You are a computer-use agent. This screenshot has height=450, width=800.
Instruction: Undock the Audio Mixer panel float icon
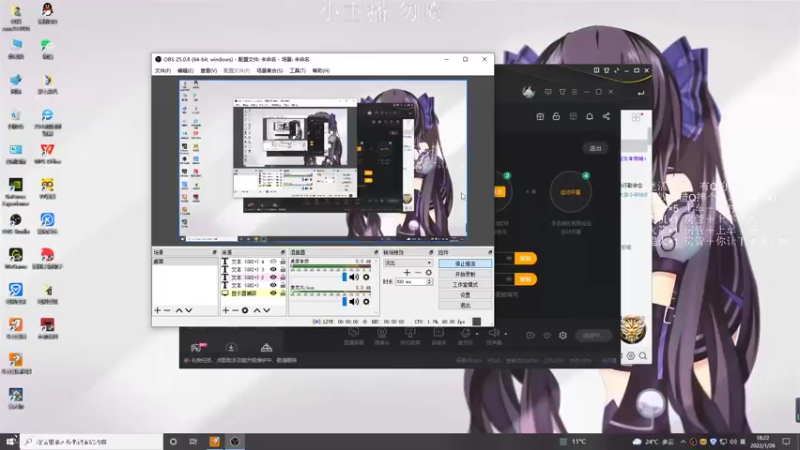click(x=376, y=253)
